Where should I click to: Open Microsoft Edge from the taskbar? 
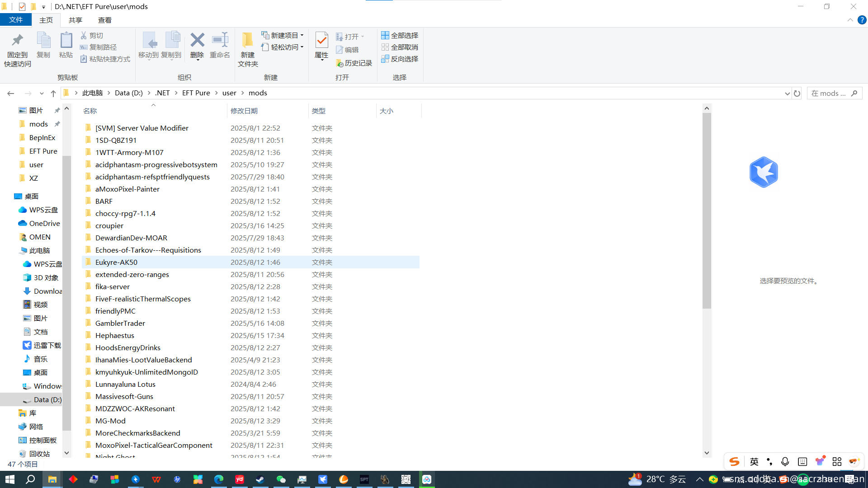pos(219,479)
